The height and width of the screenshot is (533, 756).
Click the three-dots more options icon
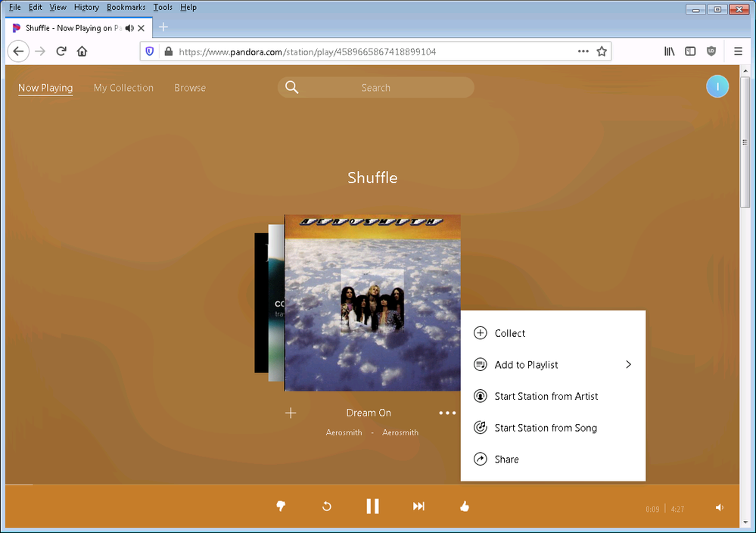[447, 413]
